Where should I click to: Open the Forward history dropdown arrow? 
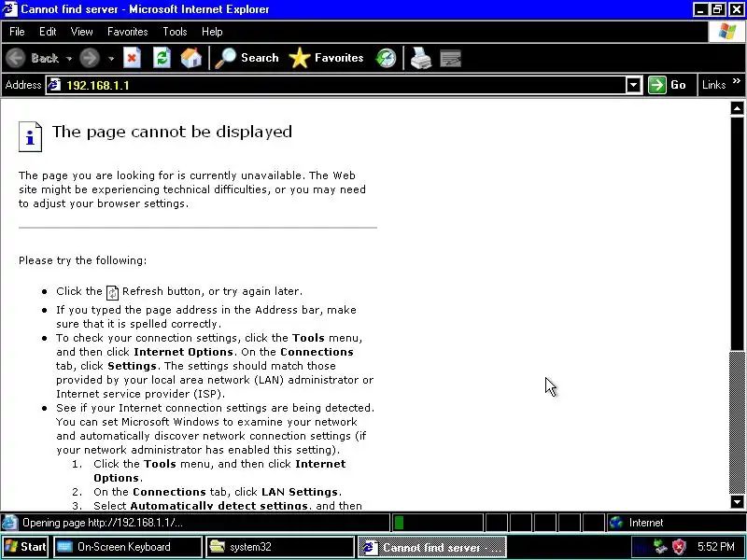pos(111,59)
